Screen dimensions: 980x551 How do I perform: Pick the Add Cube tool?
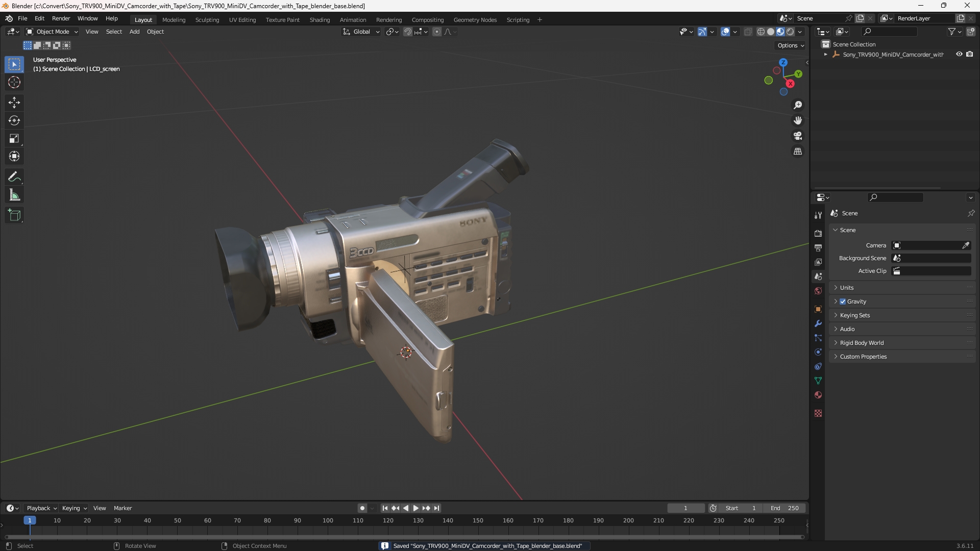tap(14, 215)
